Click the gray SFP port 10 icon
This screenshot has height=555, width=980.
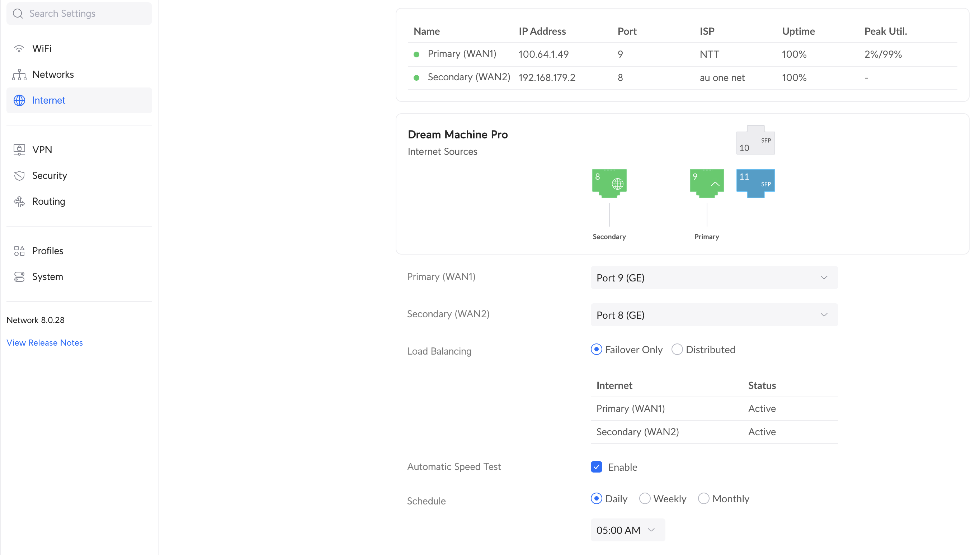click(755, 140)
